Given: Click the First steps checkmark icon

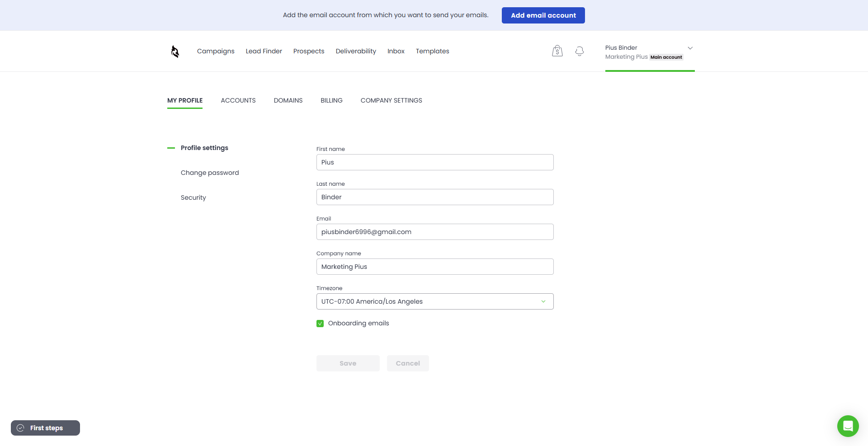Looking at the screenshot, I should [x=20, y=428].
